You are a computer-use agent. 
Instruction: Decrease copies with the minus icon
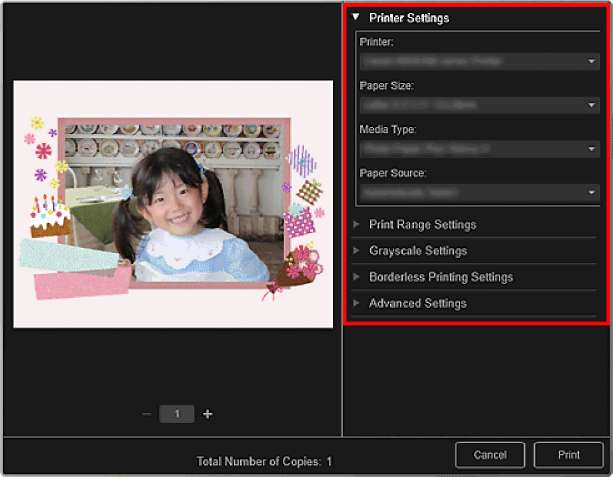click(x=146, y=413)
